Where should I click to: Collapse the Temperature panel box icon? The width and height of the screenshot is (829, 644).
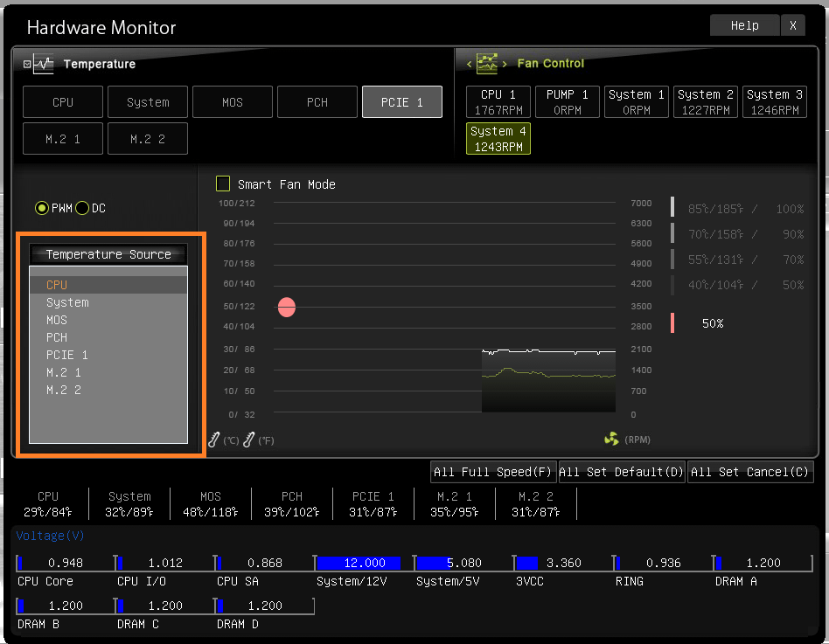pyautogui.click(x=27, y=64)
